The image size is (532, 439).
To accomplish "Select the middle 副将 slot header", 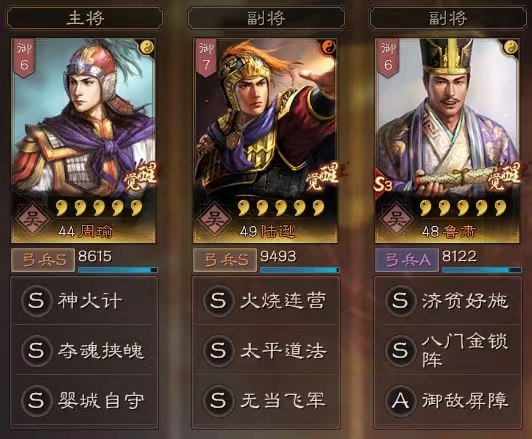I will tap(266, 18).
